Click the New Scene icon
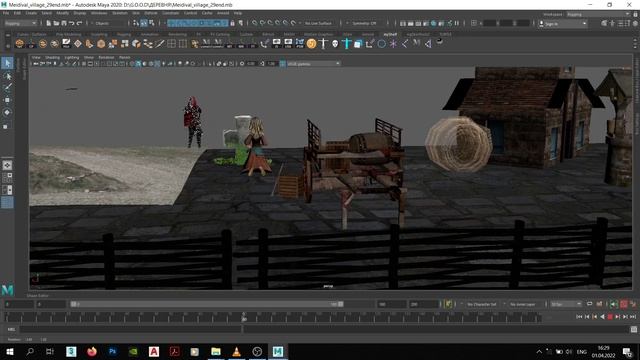Image resolution: width=640 pixels, height=360 pixels. 48,23
